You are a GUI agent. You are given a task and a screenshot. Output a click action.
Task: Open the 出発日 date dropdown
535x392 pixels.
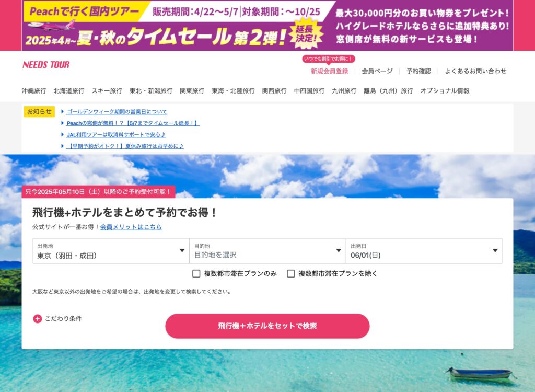click(424, 251)
